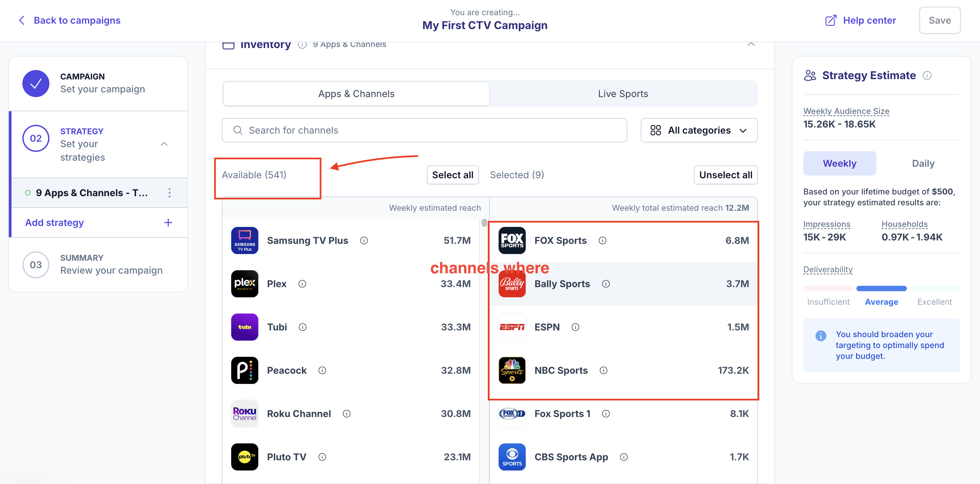Click the blue Average deliverability bar
This screenshot has height=484, width=980.
tap(881, 289)
